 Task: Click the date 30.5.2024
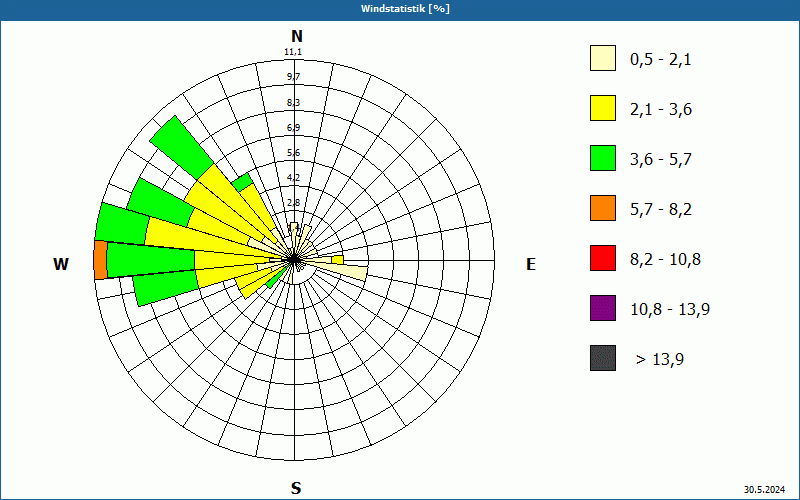[764, 489]
